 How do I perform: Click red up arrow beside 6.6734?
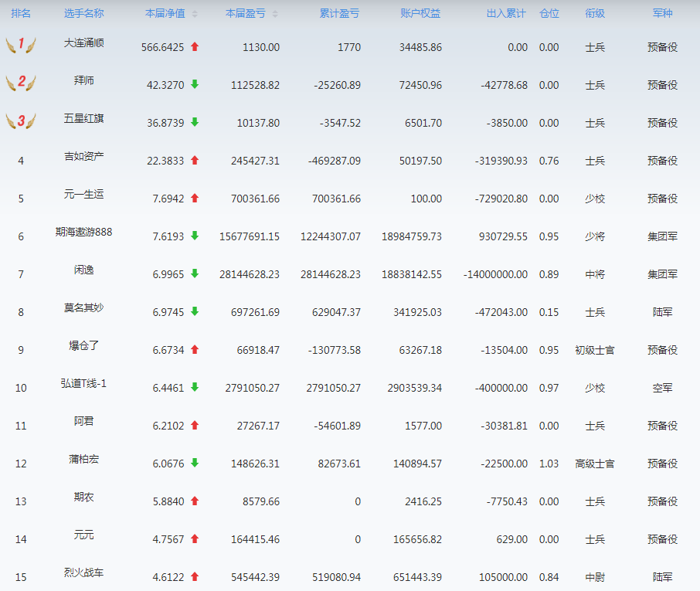(x=195, y=349)
